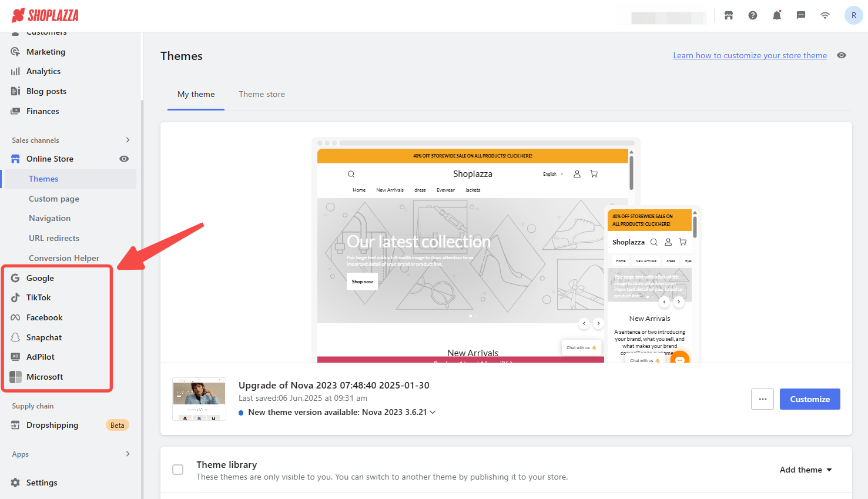Open the three-dots theme options menu
The height and width of the screenshot is (499, 868).
coord(762,399)
